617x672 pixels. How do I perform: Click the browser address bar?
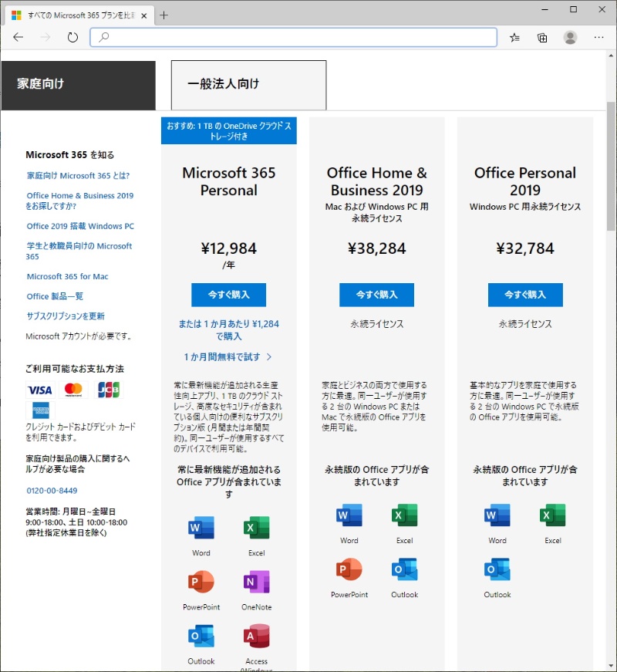point(293,37)
